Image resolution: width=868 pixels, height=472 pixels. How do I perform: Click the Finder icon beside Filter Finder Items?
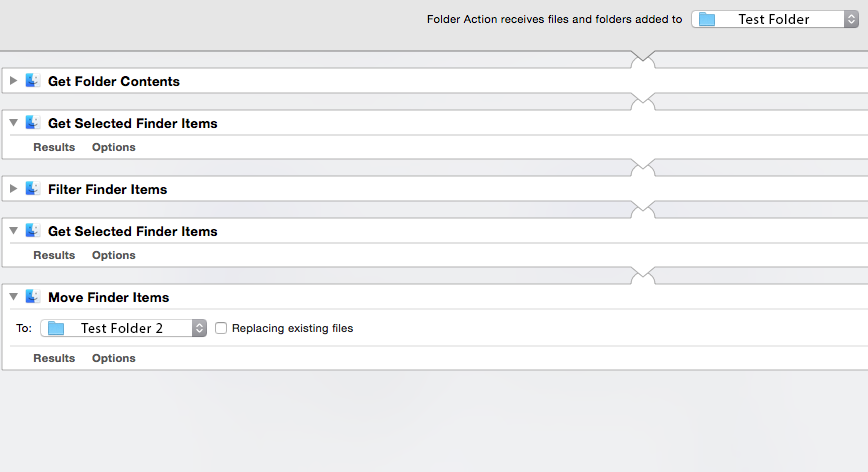tap(33, 189)
